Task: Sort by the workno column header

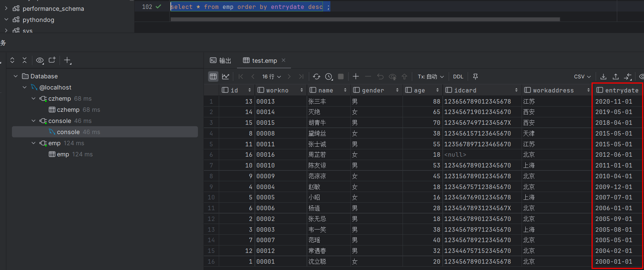Action: [x=281, y=90]
